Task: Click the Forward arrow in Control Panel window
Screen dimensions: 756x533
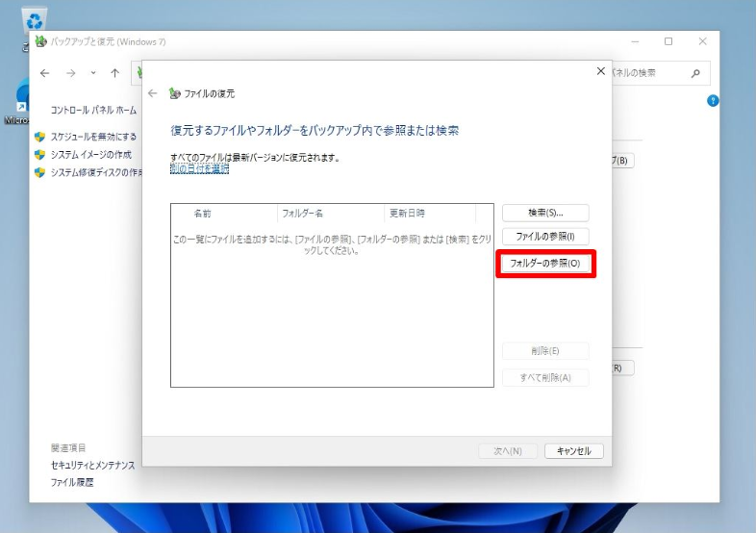Action: 71,73
